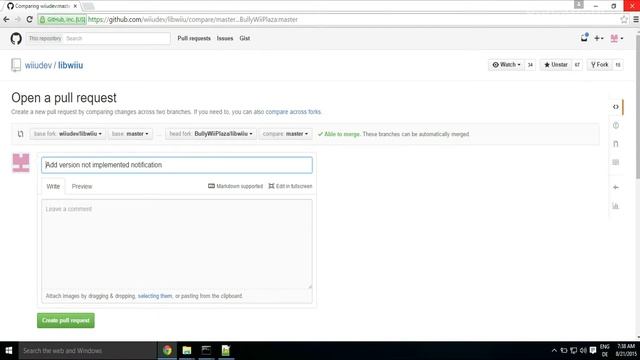Open the wiiudev owner link
Viewport: 640px width, 360px height.
(x=38, y=65)
